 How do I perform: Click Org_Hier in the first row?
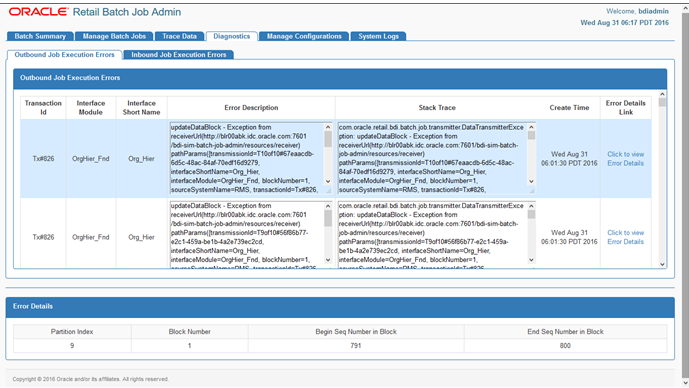click(x=141, y=159)
